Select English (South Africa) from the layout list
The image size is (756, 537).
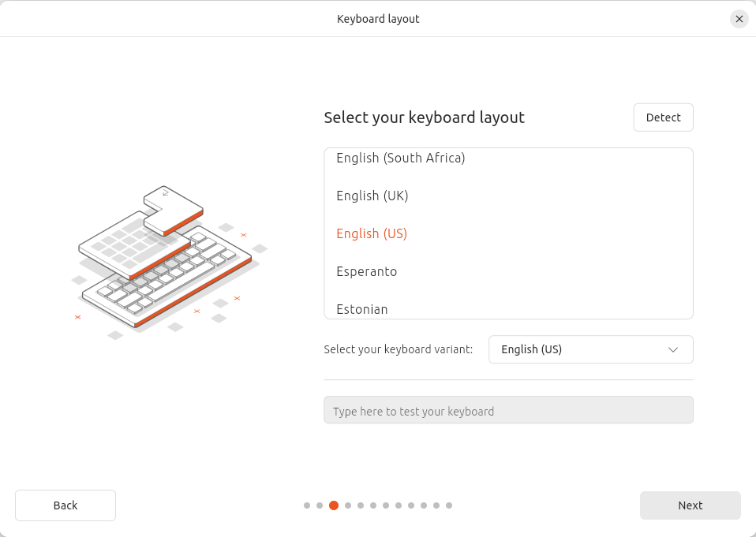pos(400,158)
